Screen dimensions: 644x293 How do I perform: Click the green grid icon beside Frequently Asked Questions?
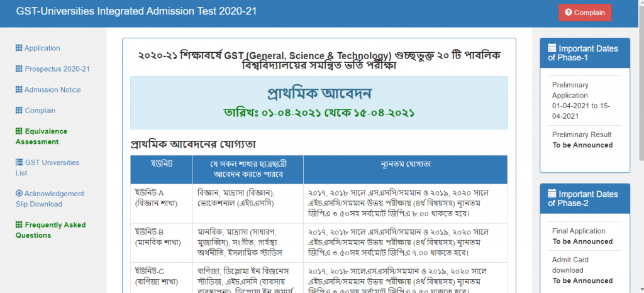point(19,224)
